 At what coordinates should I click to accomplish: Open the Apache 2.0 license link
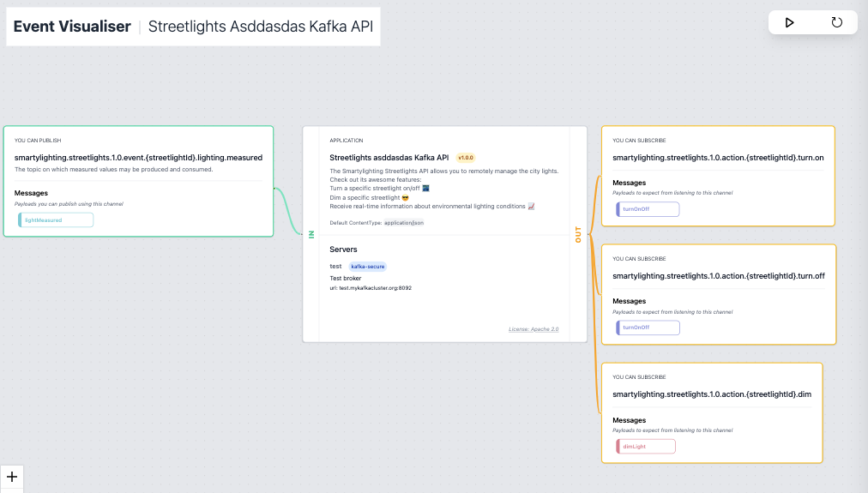pos(533,329)
